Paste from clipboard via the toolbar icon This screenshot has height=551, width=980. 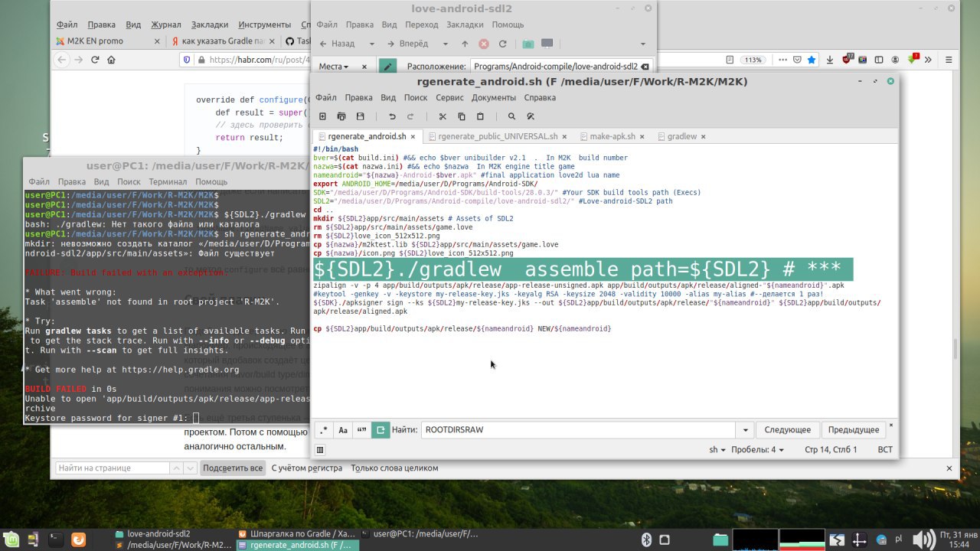click(480, 116)
